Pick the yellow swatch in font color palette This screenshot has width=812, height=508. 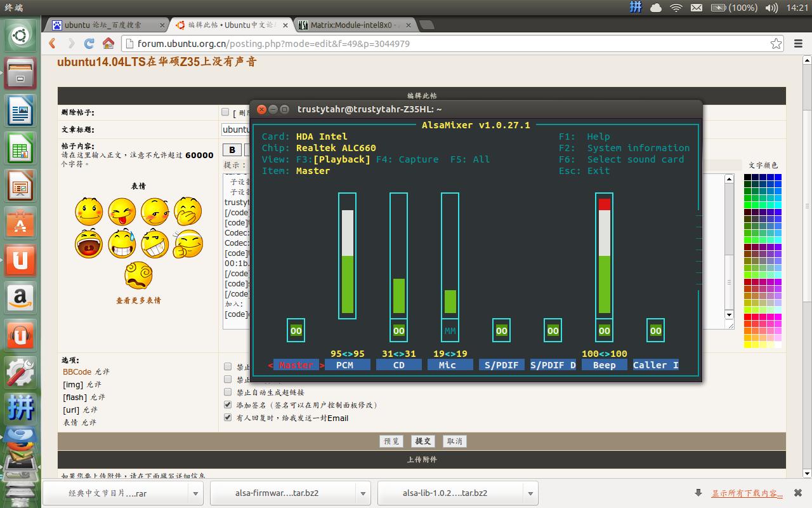tap(748, 344)
